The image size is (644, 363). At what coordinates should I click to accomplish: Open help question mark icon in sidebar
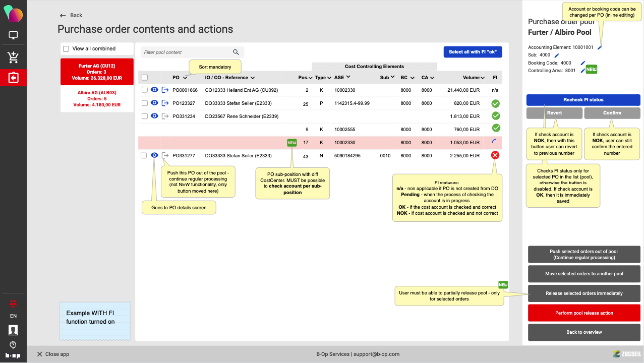click(13, 345)
